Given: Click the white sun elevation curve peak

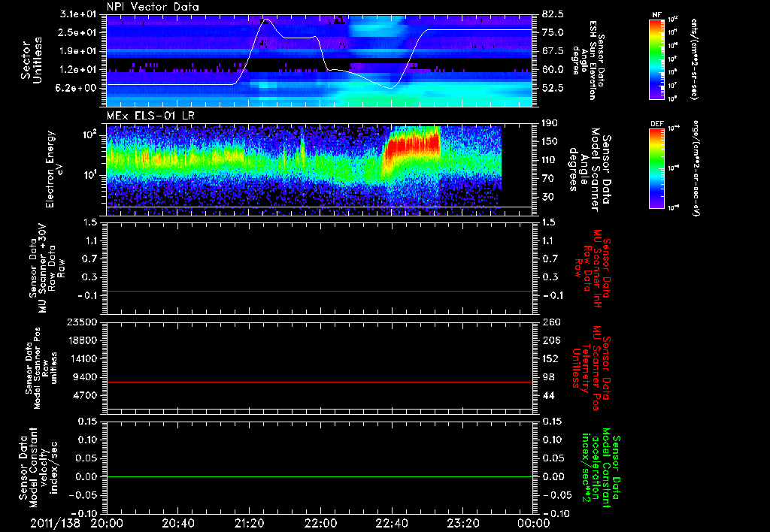Looking at the screenshot, I should point(265,20).
